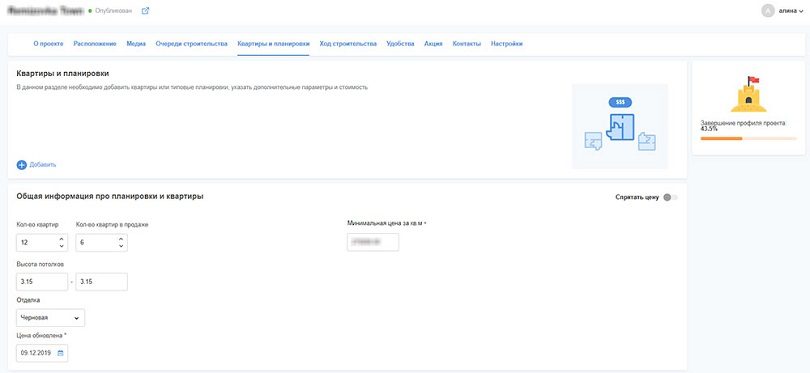Click the project completion progress bar

[749, 138]
